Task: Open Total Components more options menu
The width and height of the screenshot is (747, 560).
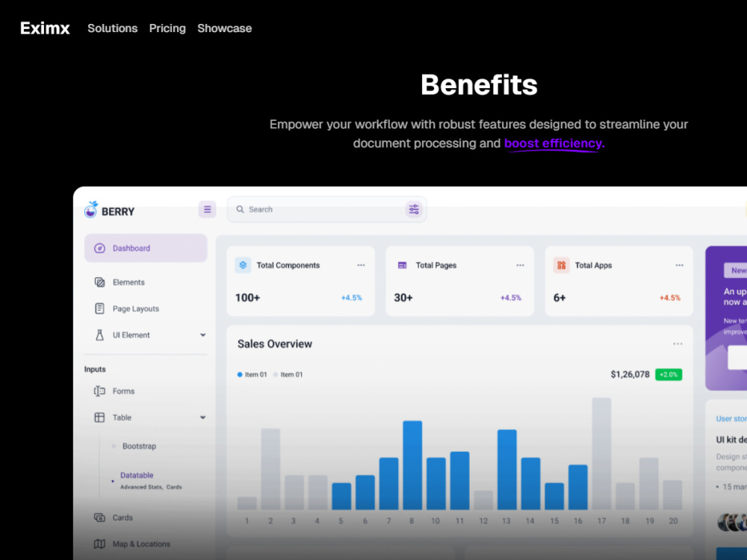Action: click(x=361, y=265)
